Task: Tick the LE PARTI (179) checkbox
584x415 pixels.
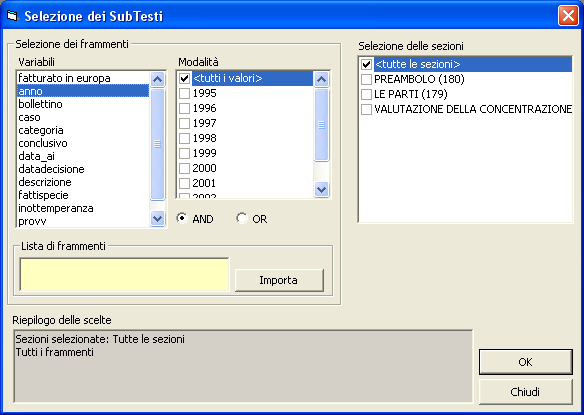Action: tap(366, 94)
